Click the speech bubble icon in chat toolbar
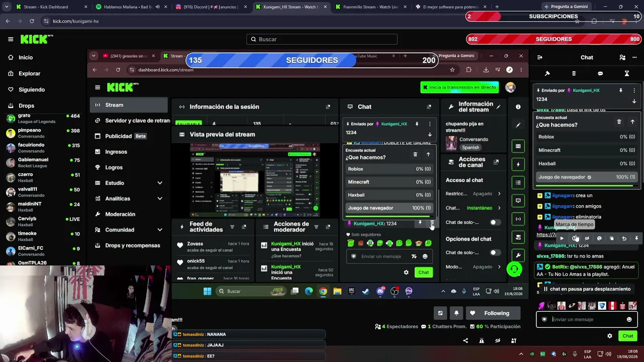Image resolution: width=644 pixels, height=362 pixels. pos(600,73)
